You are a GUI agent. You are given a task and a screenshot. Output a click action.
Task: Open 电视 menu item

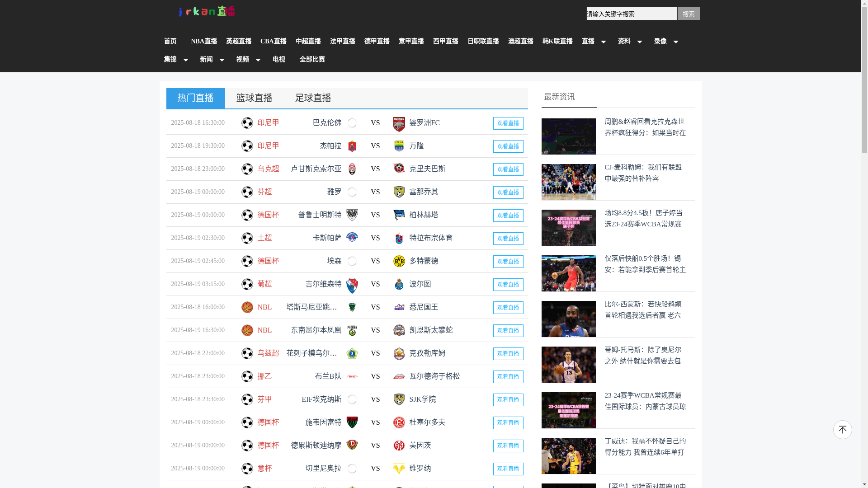click(278, 60)
